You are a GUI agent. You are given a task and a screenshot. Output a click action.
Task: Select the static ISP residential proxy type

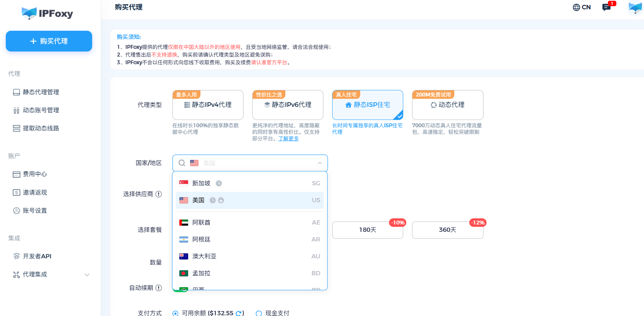(x=368, y=105)
